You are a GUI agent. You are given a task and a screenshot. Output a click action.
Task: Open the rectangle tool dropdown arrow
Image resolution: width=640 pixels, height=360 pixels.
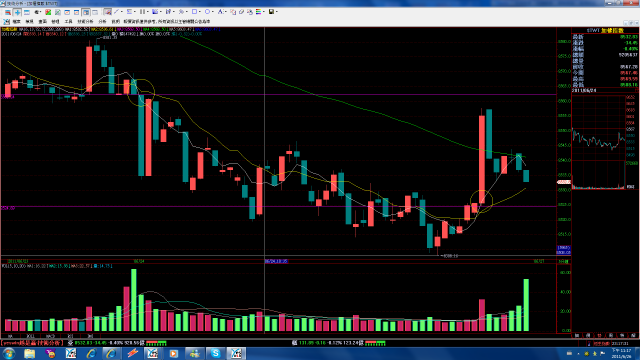pyautogui.click(x=200, y=12)
